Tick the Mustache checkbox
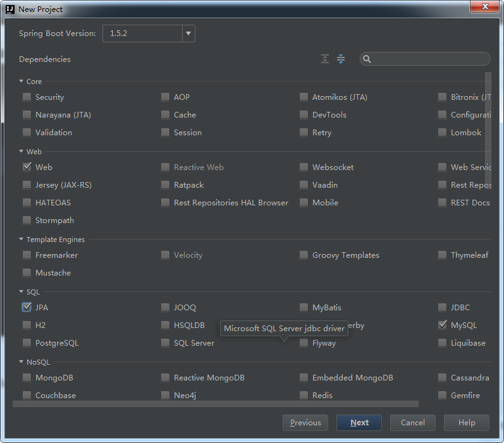504x443 pixels. pos(27,273)
